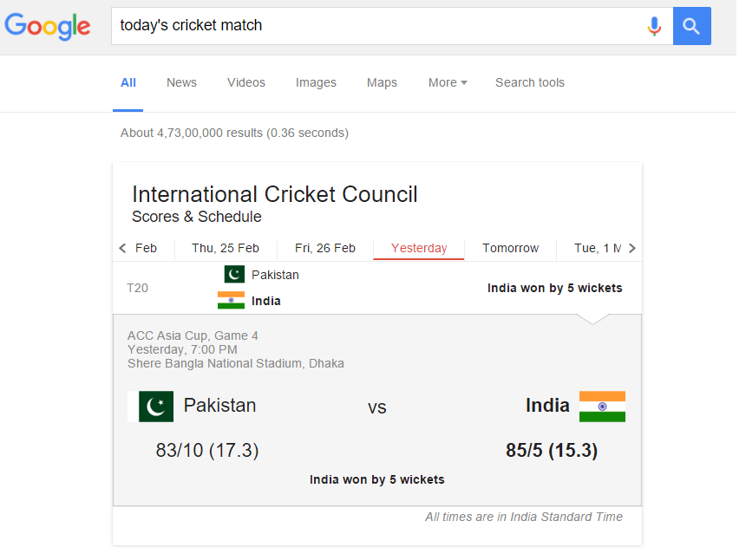Open Search tools

tap(529, 82)
